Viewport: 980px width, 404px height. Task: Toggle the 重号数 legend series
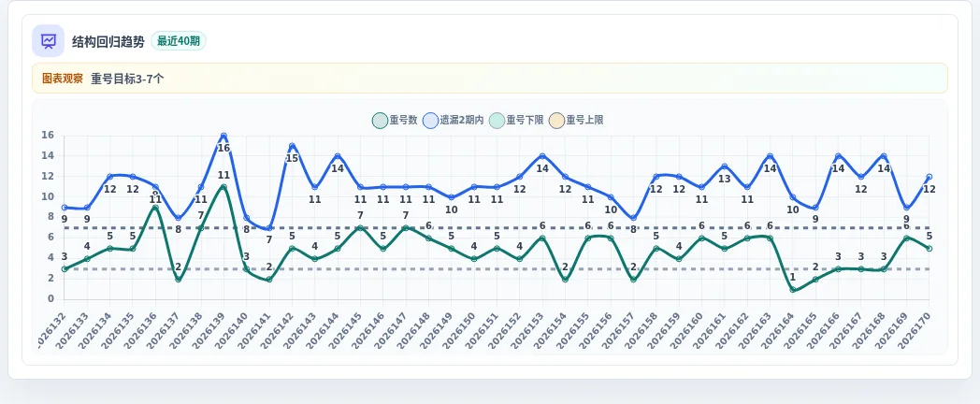[395, 121]
